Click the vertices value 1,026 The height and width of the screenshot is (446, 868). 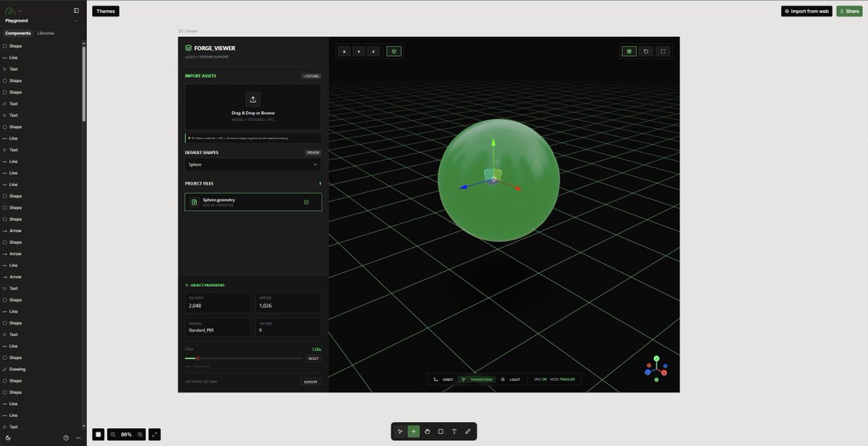click(265, 306)
